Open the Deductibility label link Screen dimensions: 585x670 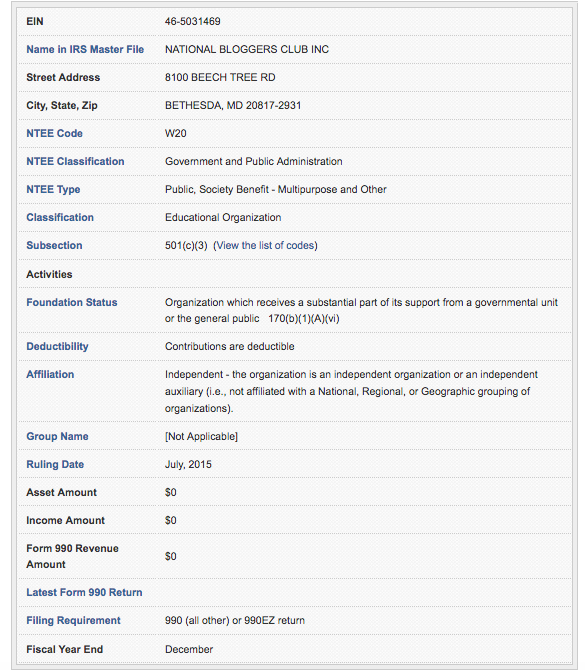57,347
